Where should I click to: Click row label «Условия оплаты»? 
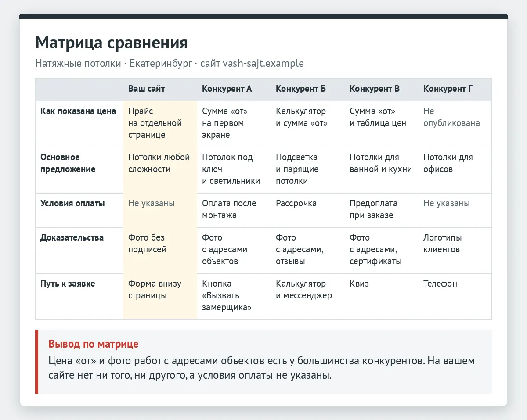tap(72, 203)
